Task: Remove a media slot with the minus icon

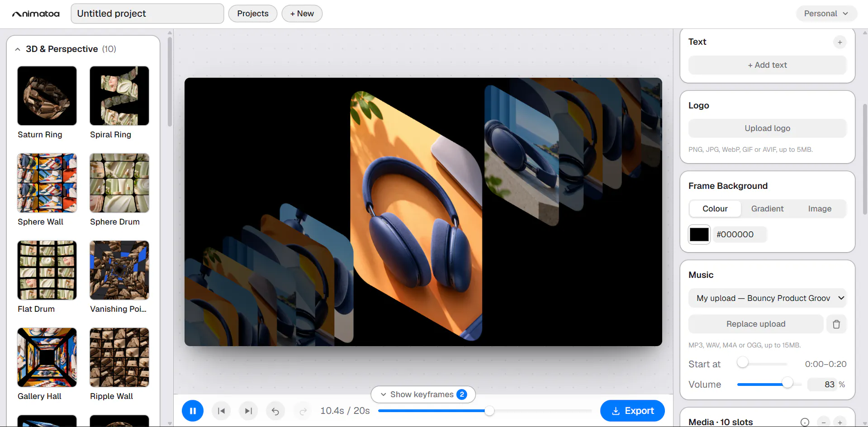Action: pyautogui.click(x=824, y=422)
